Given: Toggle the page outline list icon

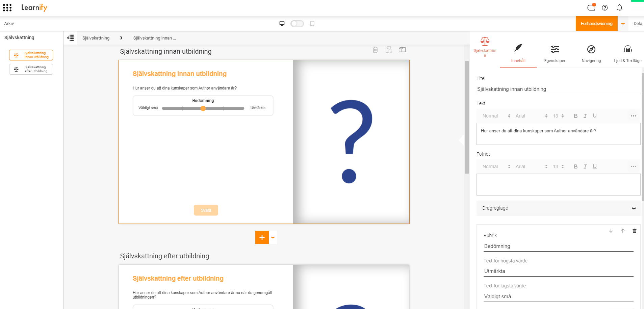Looking at the screenshot, I should pyautogui.click(x=70, y=38).
